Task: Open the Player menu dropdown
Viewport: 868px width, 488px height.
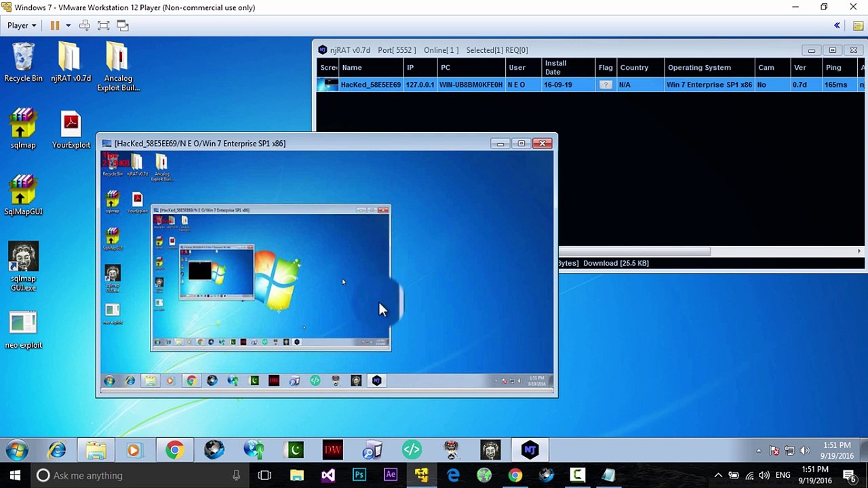Action: click(x=22, y=26)
